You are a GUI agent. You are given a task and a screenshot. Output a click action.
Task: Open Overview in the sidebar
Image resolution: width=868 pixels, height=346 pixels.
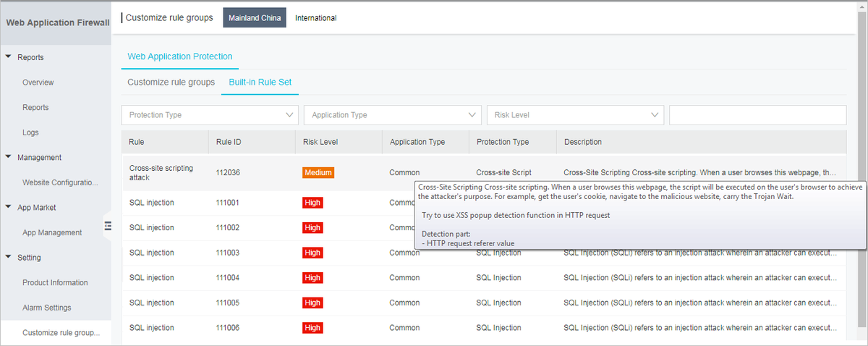pos(38,83)
